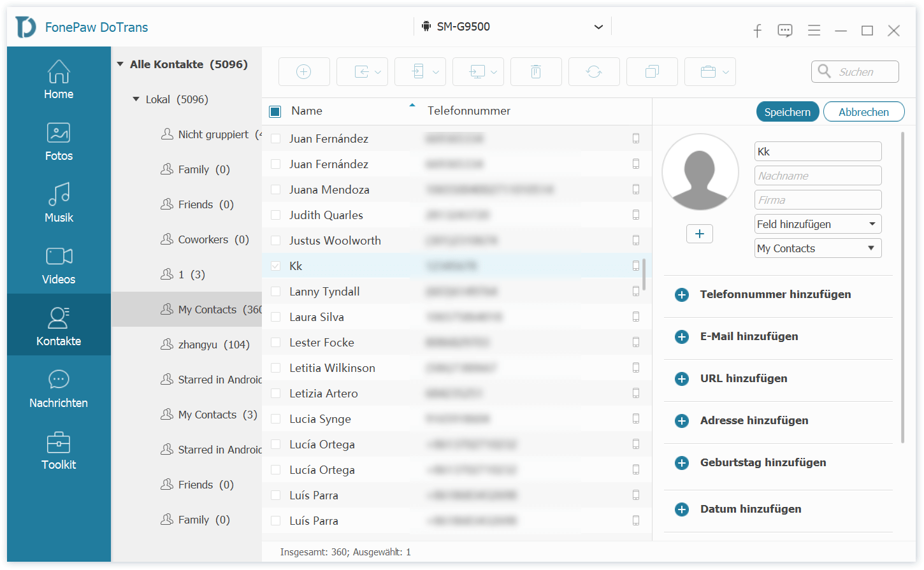The height and width of the screenshot is (570, 924).
Task: Open the Toolkit section
Action: point(59,450)
